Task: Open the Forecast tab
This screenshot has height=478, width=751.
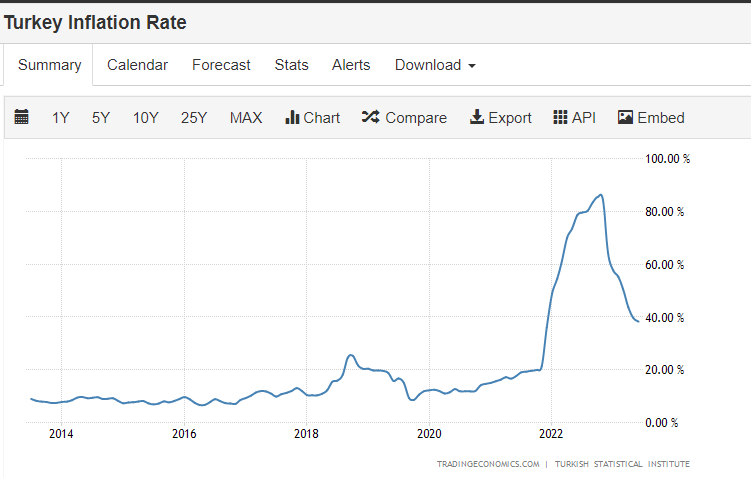Action: click(221, 65)
